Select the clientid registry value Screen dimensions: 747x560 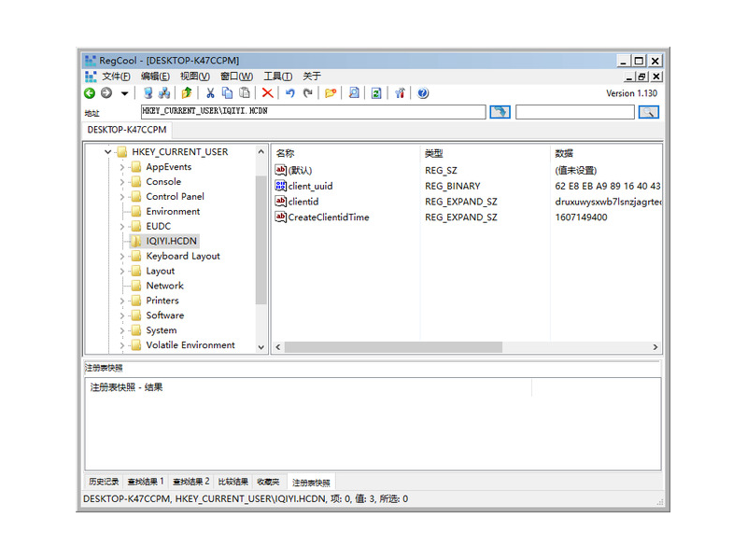[303, 202]
